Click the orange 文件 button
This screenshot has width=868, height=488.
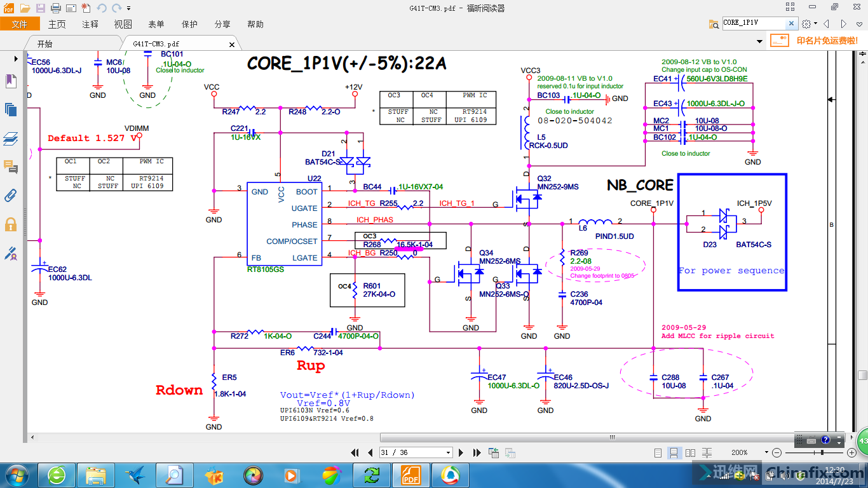(20, 24)
